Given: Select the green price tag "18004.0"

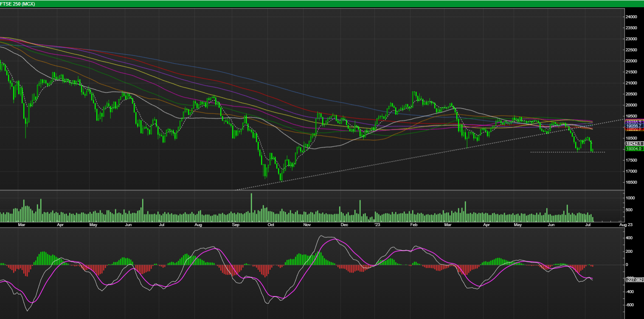Looking at the screenshot, I should (634, 149).
